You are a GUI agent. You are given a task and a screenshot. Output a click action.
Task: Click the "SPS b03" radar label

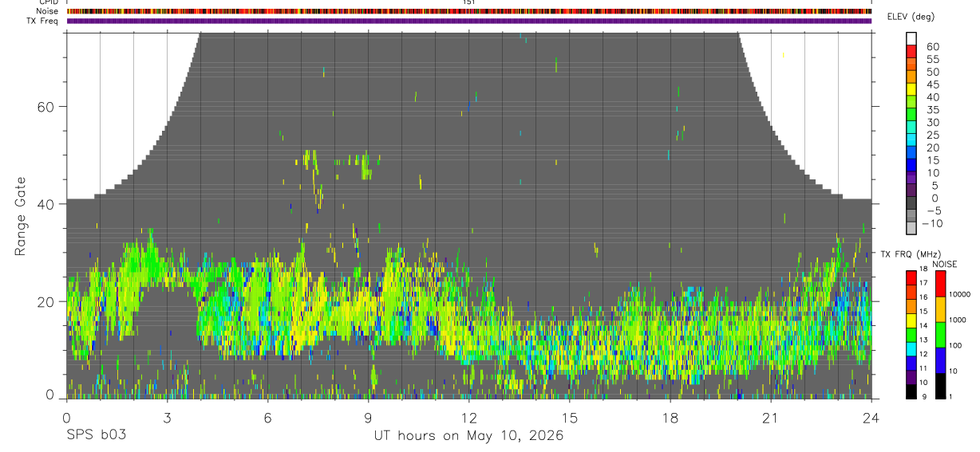coord(97,435)
